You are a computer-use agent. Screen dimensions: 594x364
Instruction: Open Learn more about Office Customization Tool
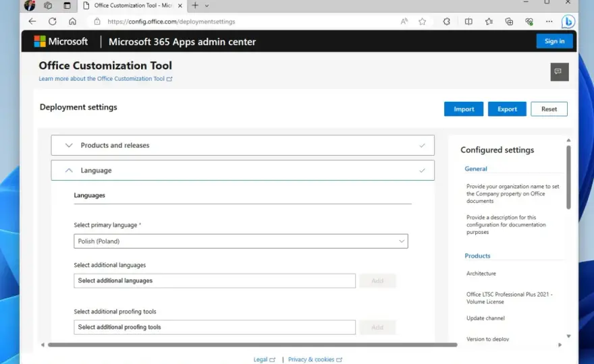(105, 79)
